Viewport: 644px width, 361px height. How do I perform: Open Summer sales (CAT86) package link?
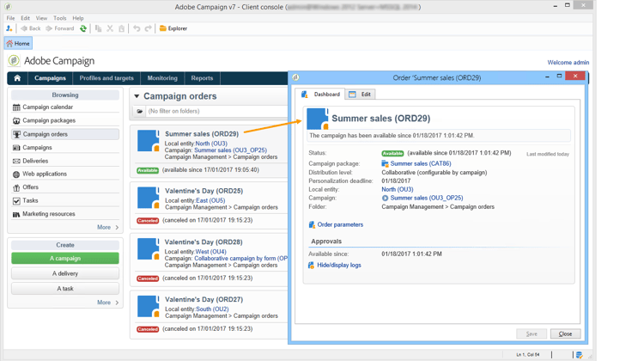tap(421, 163)
